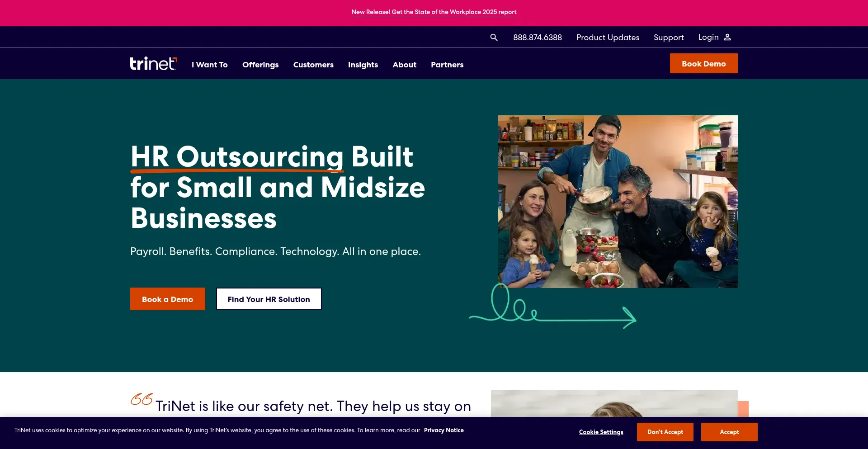The height and width of the screenshot is (449, 868).
Task: Open the Customers menu item
Action: point(313,65)
